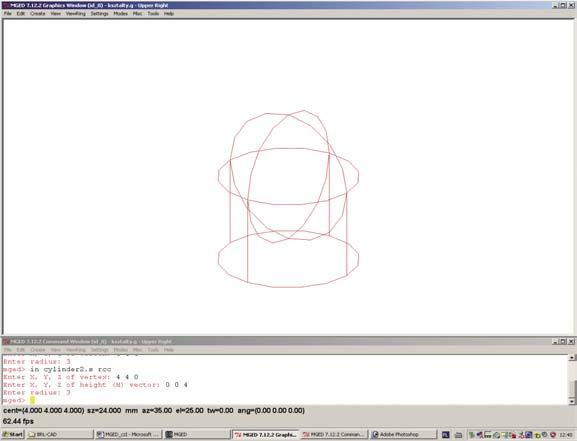Screen dimensions: 577x441
Task: Open the Tools menu in Command Window
Action: 153,350
